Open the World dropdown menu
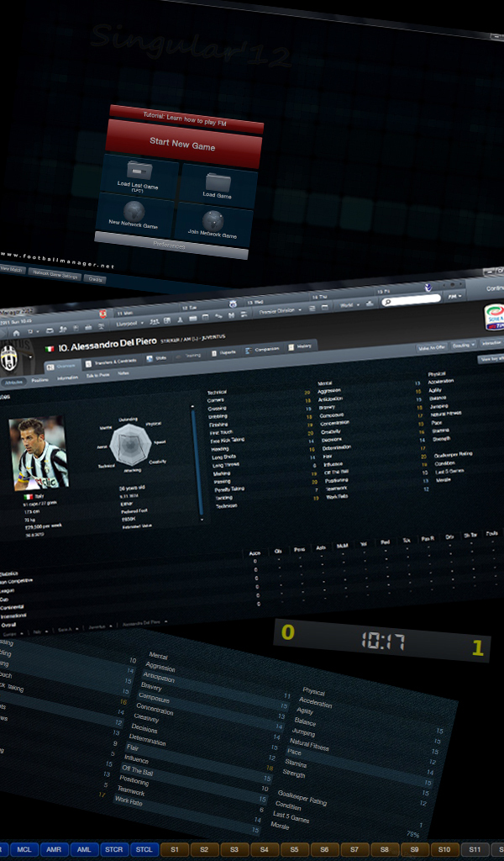Screen dimensions: 504x861 tap(349, 304)
